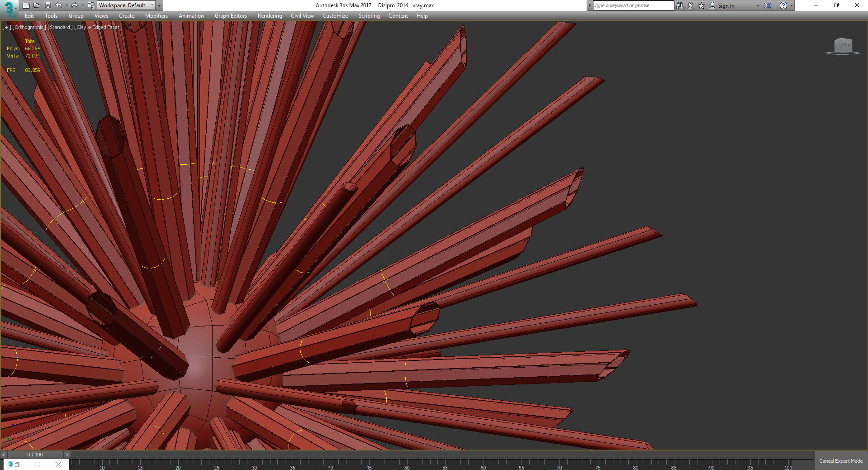Undo the last action with arrow icon
This screenshot has width=868, height=470.
[x=59, y=5]
